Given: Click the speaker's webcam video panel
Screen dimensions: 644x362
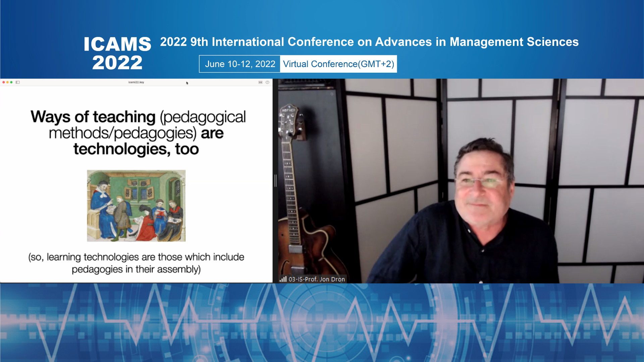Looking at the screenshot, I should [x=461, y=181].
